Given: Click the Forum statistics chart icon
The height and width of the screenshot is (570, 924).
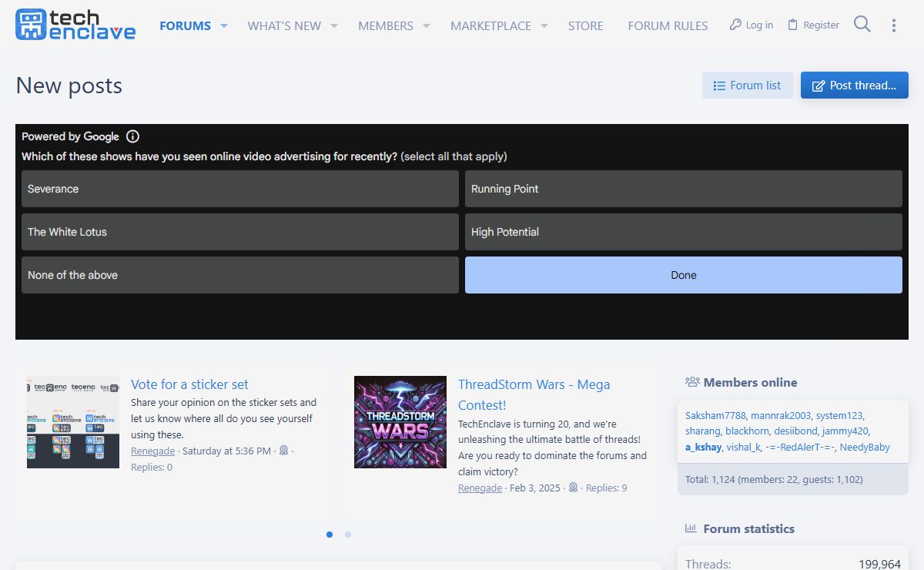Looking at the screenshot, I should click(691, 528).
